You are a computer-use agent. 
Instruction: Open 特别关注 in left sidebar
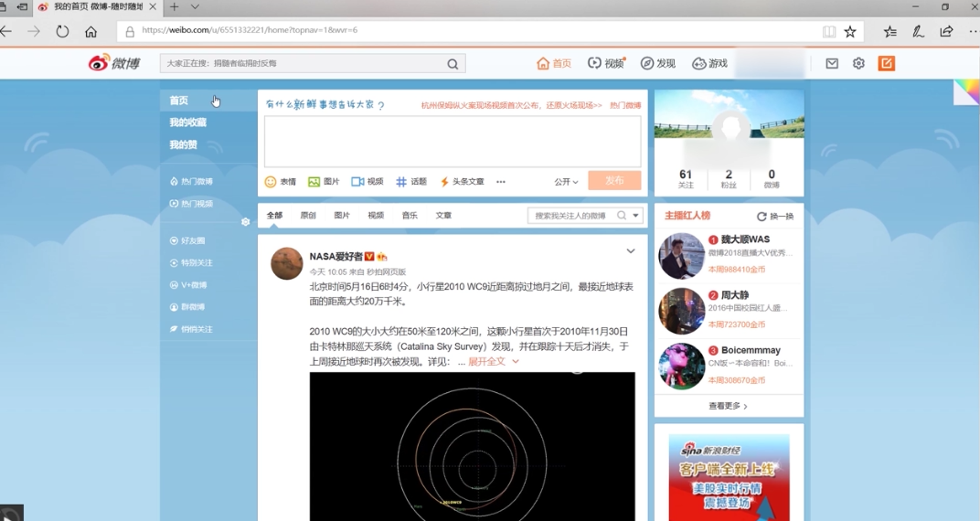click(x=191, y=263)
